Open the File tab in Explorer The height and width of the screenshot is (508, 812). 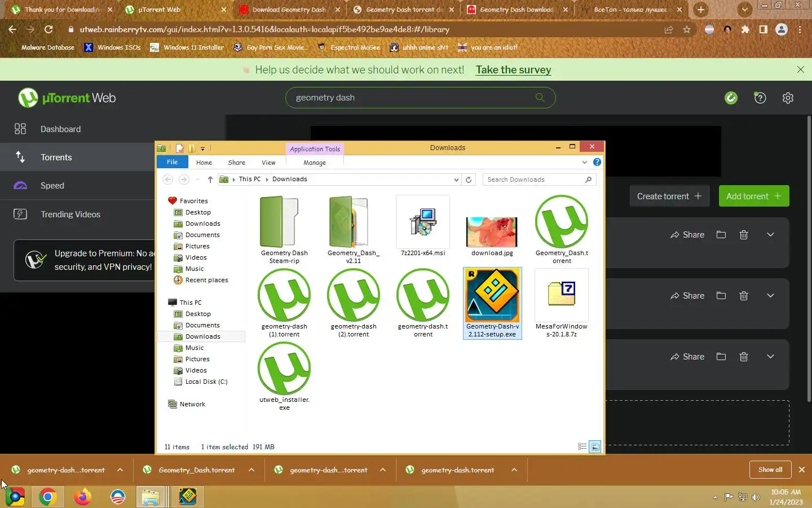[172, 162]
